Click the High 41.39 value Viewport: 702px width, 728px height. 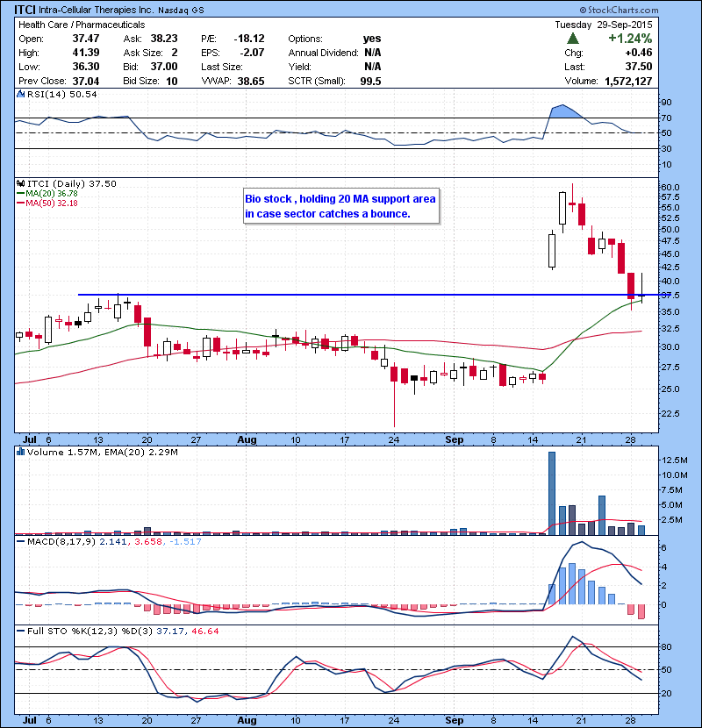click(x=86, y=53)
